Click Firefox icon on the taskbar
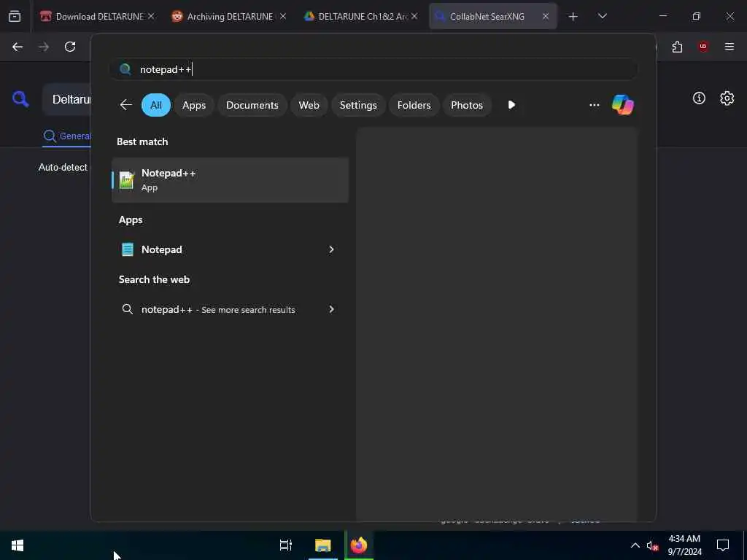 pos(359,545)
